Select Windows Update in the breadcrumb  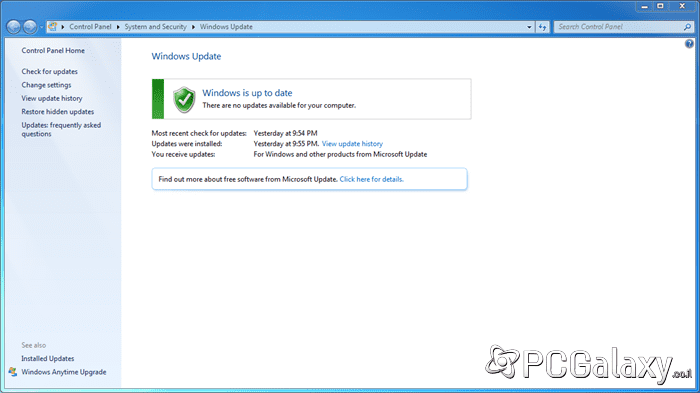pos(226,27)
